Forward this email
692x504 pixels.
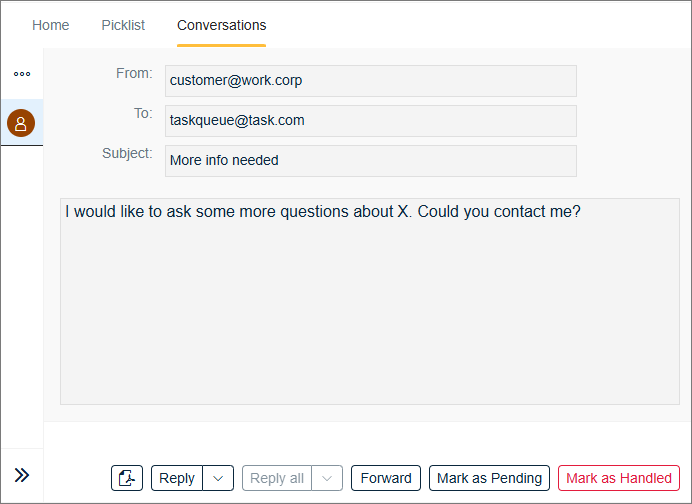pos(386,478)
